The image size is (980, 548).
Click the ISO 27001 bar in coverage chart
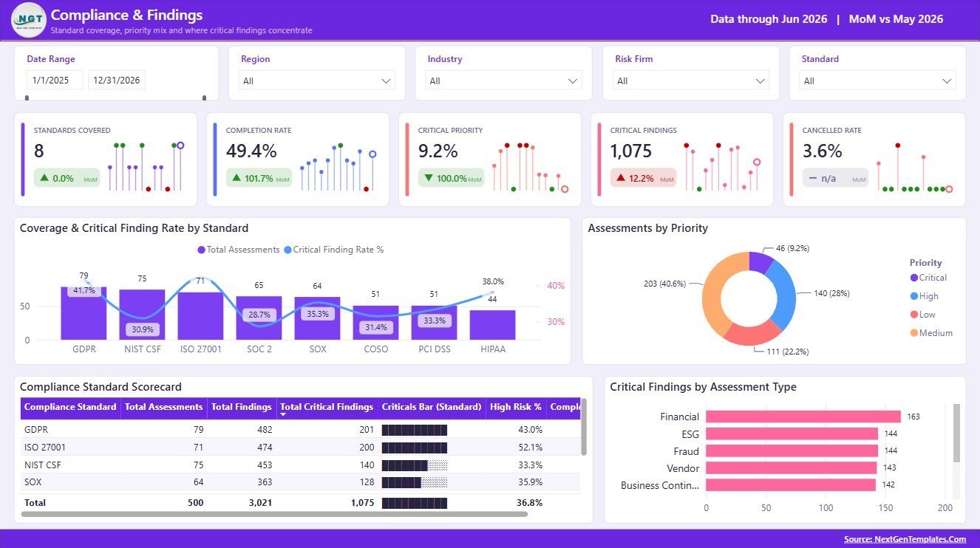click(x=200, y=316)
